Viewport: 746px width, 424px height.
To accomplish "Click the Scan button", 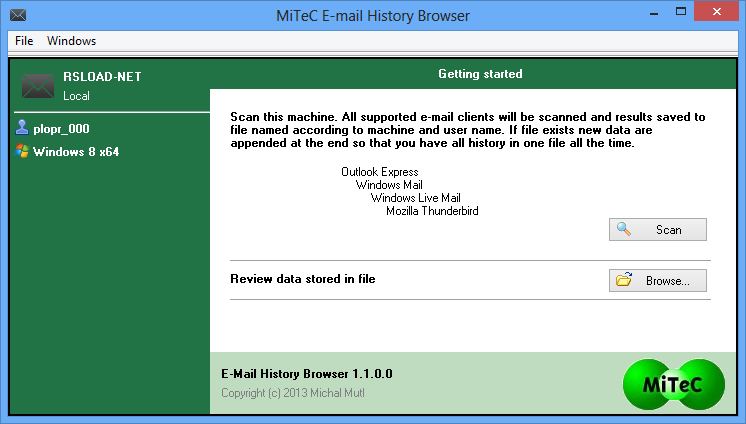I will click(658, 230).
